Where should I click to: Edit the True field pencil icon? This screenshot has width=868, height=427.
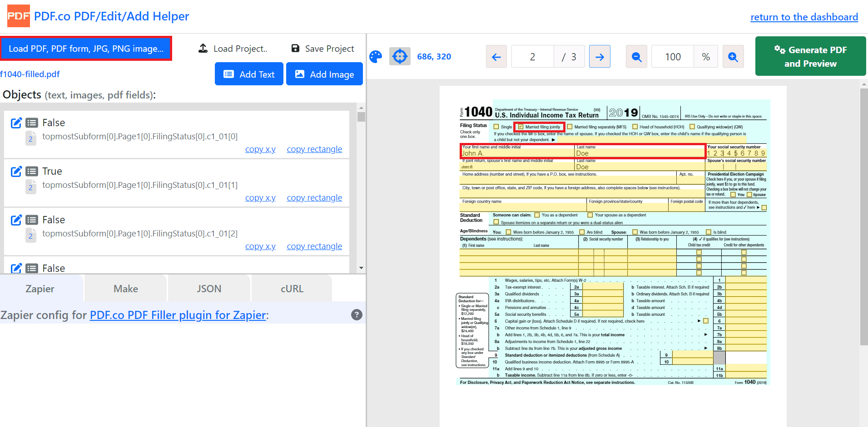(x=16, y=172)
